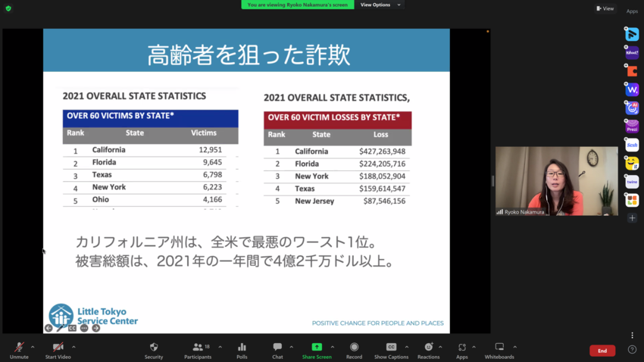Open the Reactions smiley menu
Image resolution: width=644 pixels, height=362 pixels.
[x=428, y=351]
